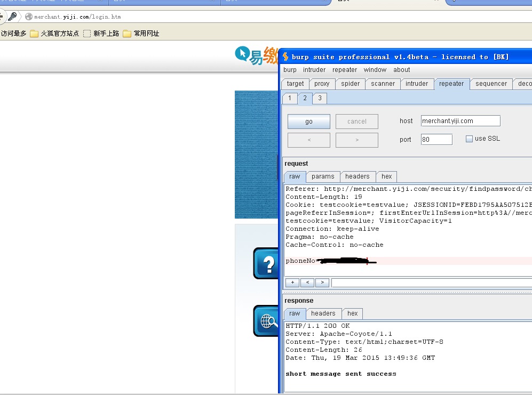Click the Date response header line
The width and height of the screenshot is (532, 395).
click(x=360, y=358)
